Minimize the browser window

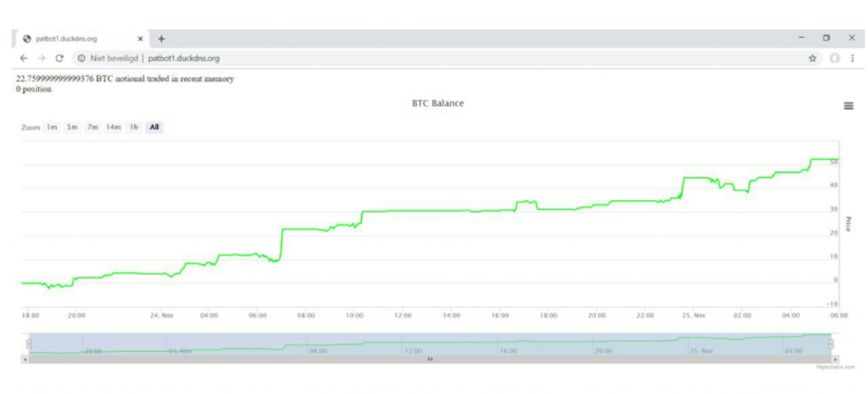click(801, 38)
